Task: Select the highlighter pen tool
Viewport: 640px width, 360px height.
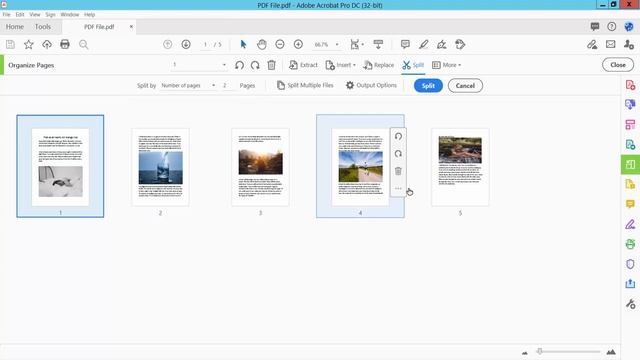Action: 424,44
